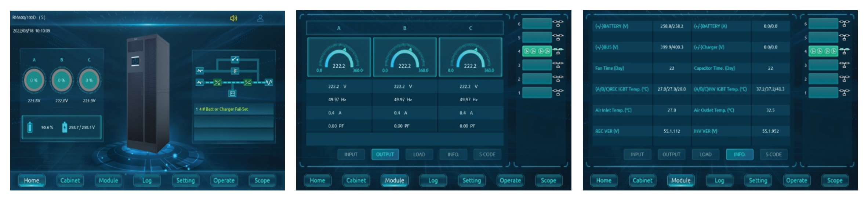Mute the alarm buzzer speaker icon

pyautogui.click(x=233, y=18)
